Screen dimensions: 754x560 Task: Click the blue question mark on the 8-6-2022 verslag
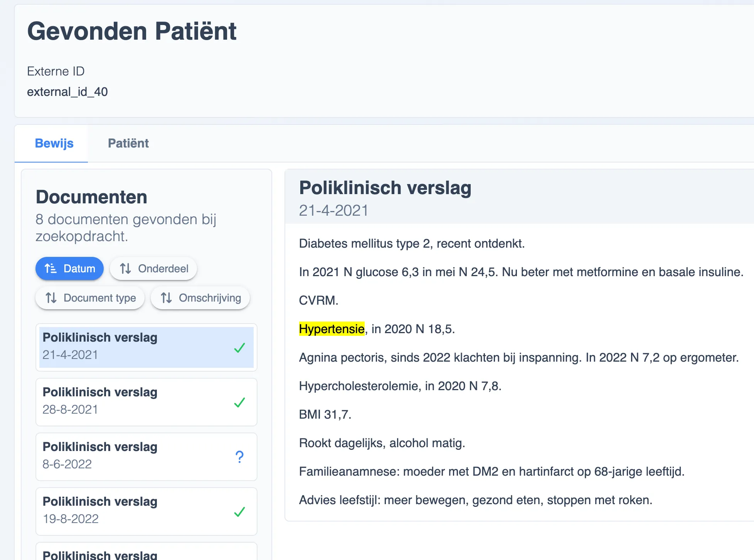point(239,457)
